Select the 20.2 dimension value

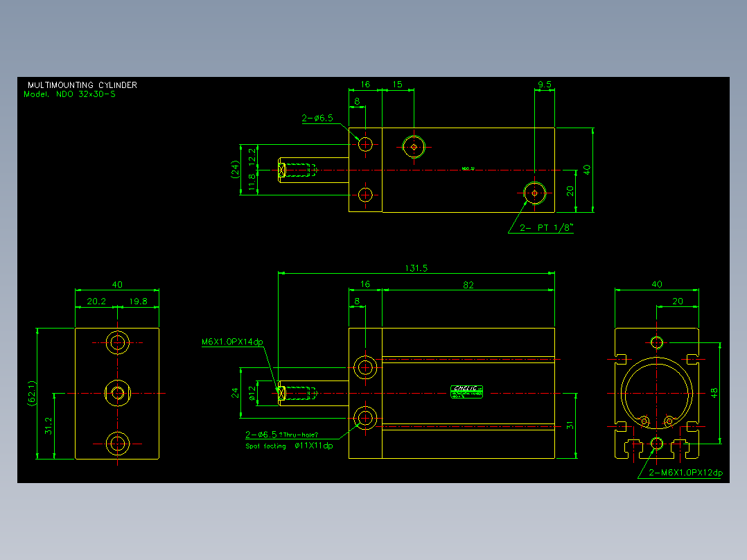pyautogui.click(x=96, y=301)
